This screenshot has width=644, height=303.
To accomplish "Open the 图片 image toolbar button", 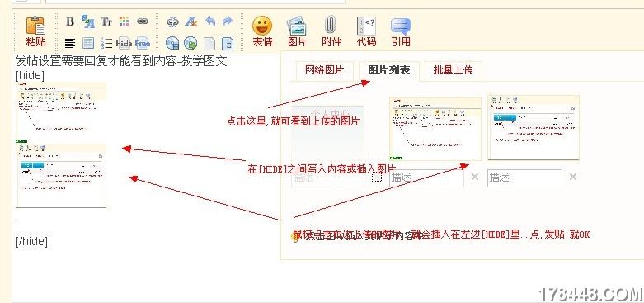I will point(297,31).
